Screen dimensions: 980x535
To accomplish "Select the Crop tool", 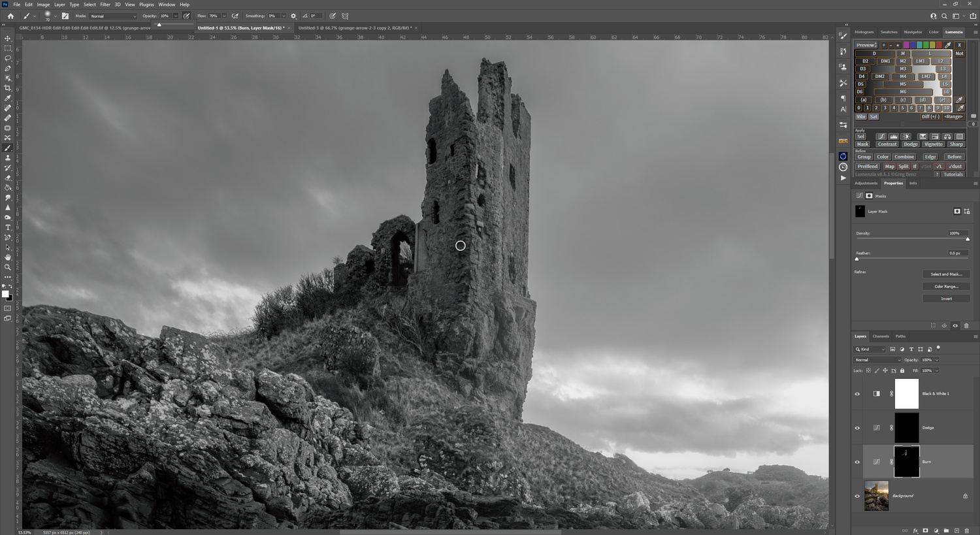I will click(x=8, y=88).
